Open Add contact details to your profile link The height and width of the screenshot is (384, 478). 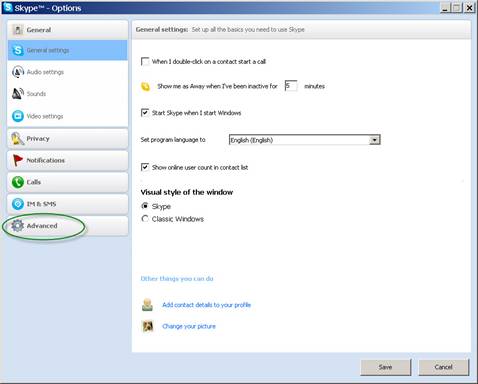(x=206, y=305)
